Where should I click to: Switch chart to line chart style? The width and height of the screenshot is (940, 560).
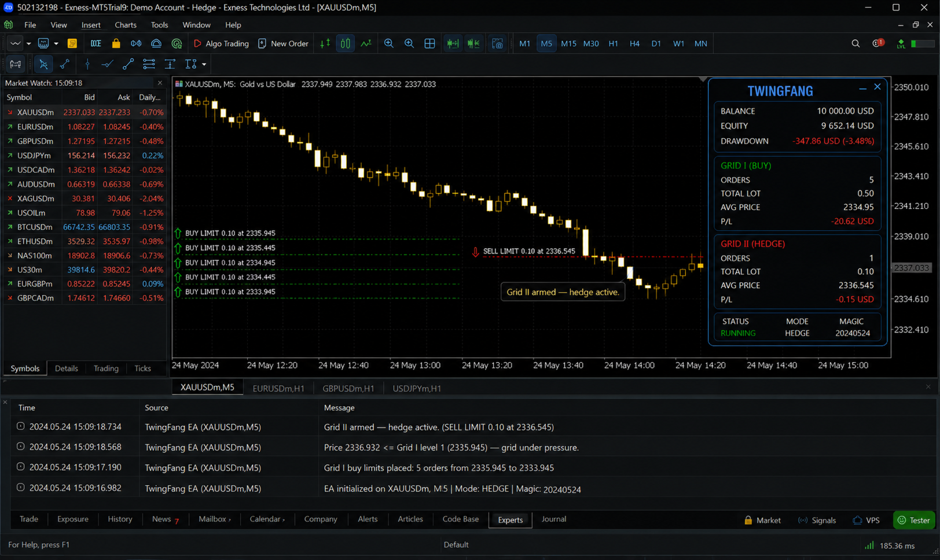366,43
